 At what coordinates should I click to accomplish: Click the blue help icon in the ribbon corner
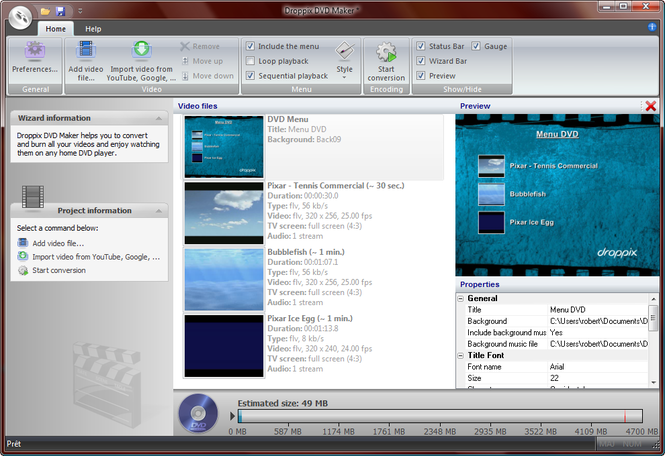tap(652, 27)
